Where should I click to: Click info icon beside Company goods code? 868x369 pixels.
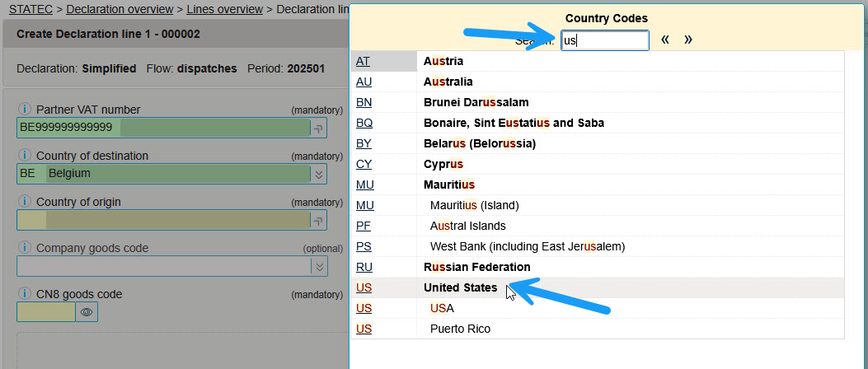pyautogui.click(x=24, y=248)
